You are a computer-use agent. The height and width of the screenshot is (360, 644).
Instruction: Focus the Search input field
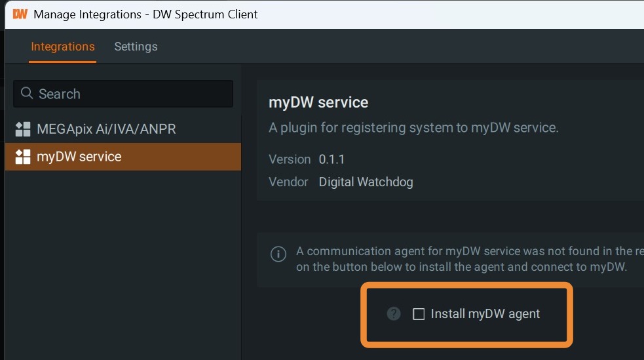pyautogui.click(x=123, y=94)
